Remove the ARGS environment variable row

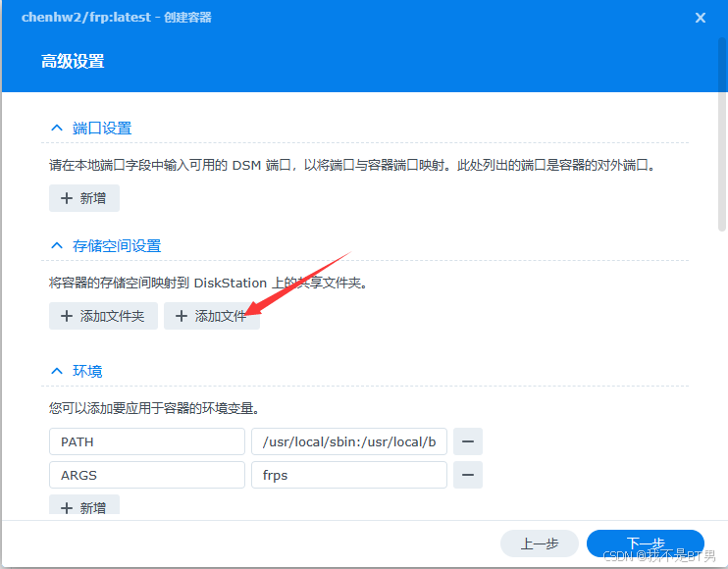pyautogui.click(x=468, y=475)
